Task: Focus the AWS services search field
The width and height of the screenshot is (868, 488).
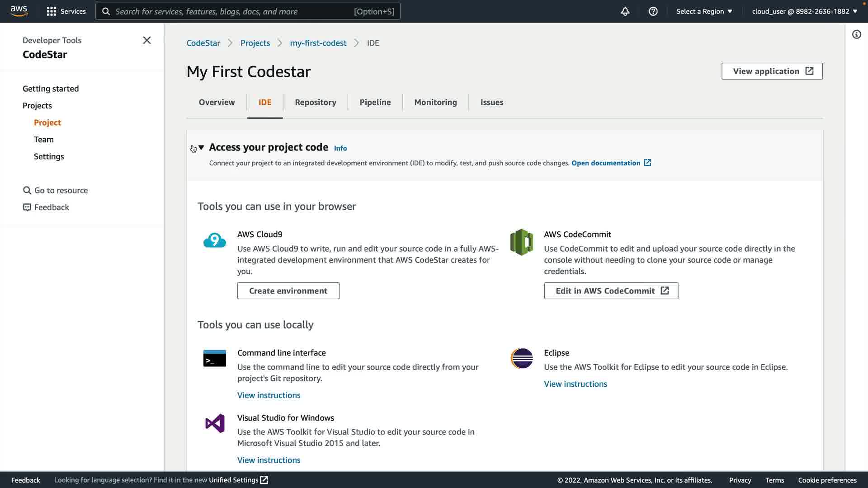Action: pyautogui.click(x=233, y=11)
